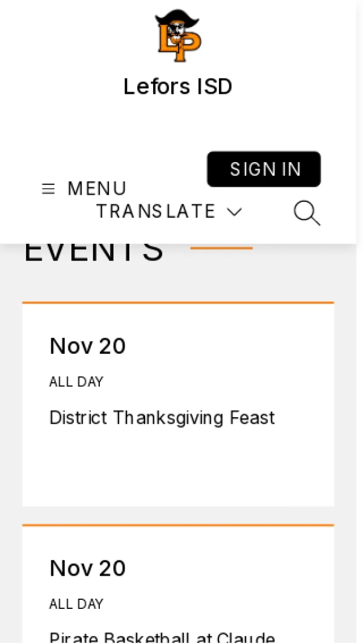
Task: Open the MENU label
Action: tap(97, 189)
